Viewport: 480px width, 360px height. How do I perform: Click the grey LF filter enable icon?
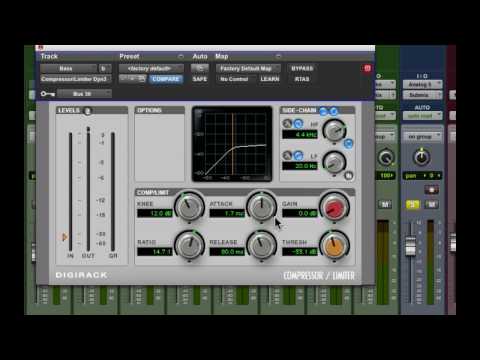click(287, 155)
